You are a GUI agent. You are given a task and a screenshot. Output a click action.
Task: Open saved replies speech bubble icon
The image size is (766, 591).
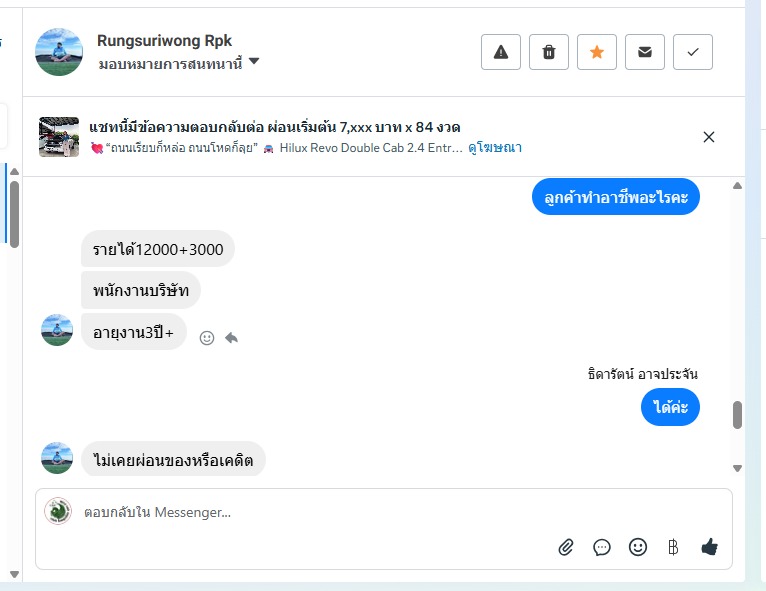[602, 547]
